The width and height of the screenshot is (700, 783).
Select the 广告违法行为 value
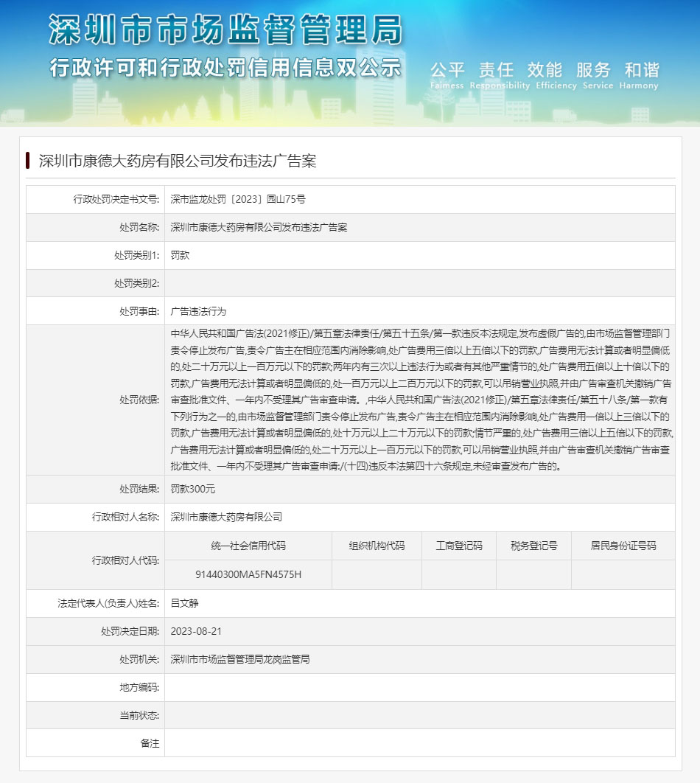[x=198, y=311]
